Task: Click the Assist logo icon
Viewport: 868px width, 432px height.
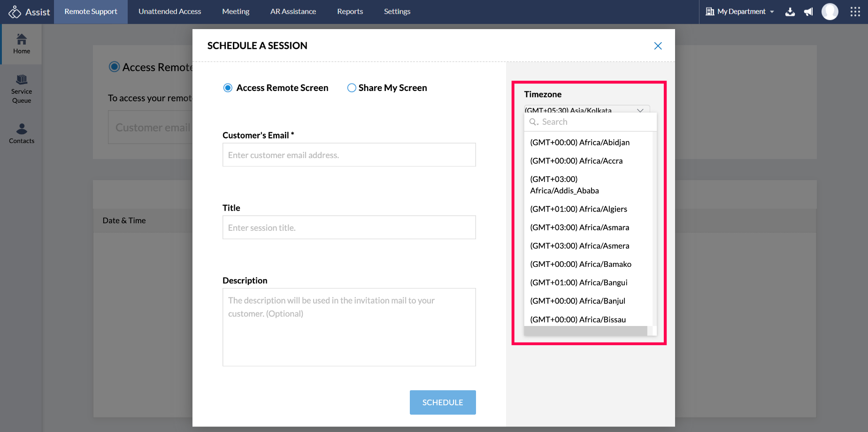Action: (15, 12)
